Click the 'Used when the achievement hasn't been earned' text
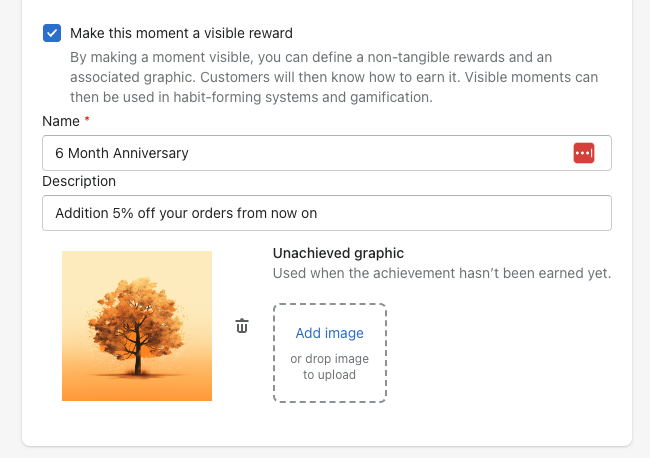This screenshot has height=458, width=650. pos(441,273)
